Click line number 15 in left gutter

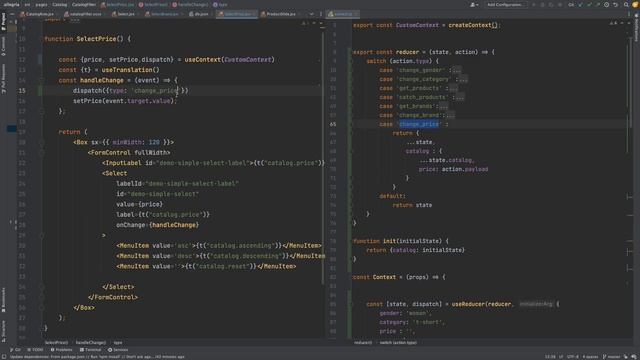click(22, 91)
